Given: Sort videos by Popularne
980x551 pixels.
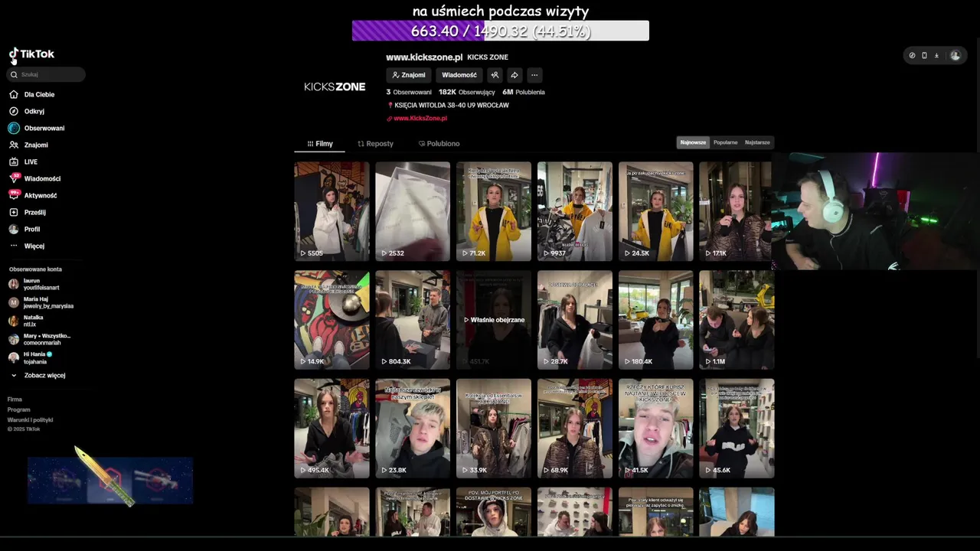Looking at the screenshot, I should [725, 142].
